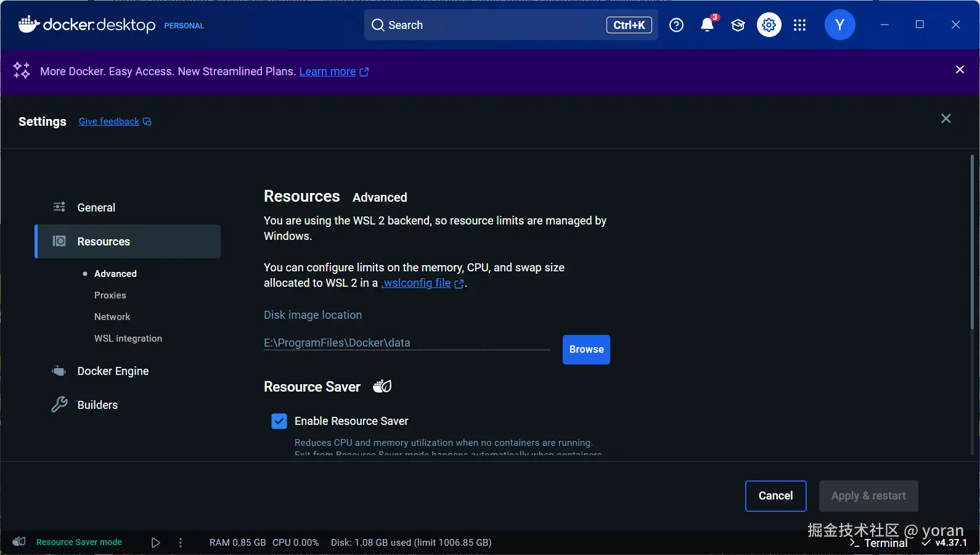Open the apps grid icon
The width and height of the screenshot is (980, 555).
click(x=799, y=25)
